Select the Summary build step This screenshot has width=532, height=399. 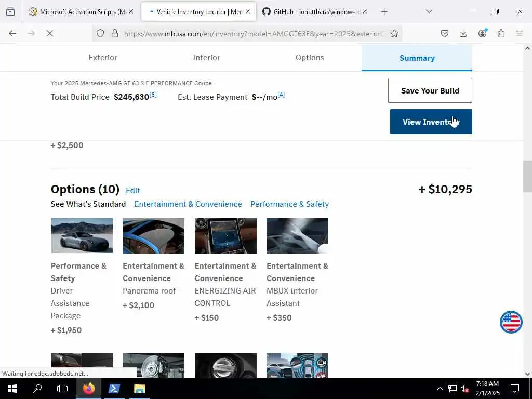[417, 58]
